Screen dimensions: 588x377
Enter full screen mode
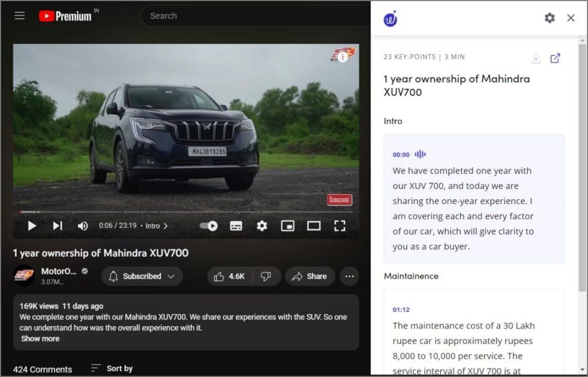[340, 226]
